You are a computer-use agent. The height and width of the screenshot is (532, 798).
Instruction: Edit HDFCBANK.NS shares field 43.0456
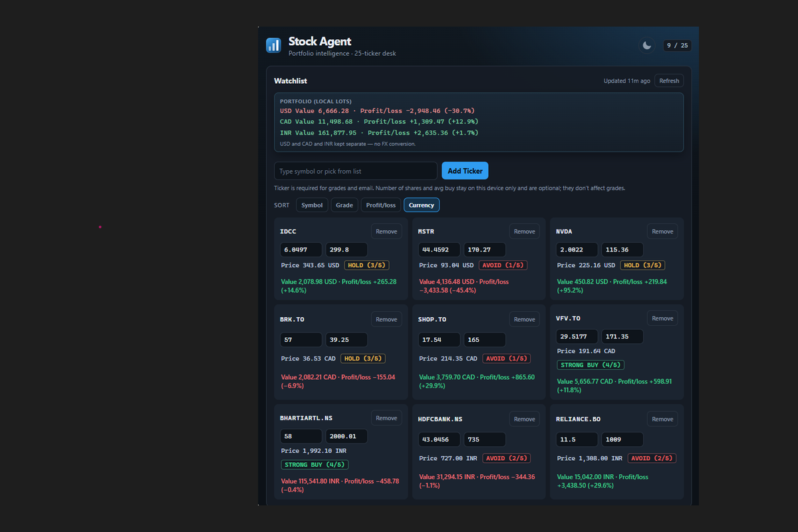coord(439,440)
